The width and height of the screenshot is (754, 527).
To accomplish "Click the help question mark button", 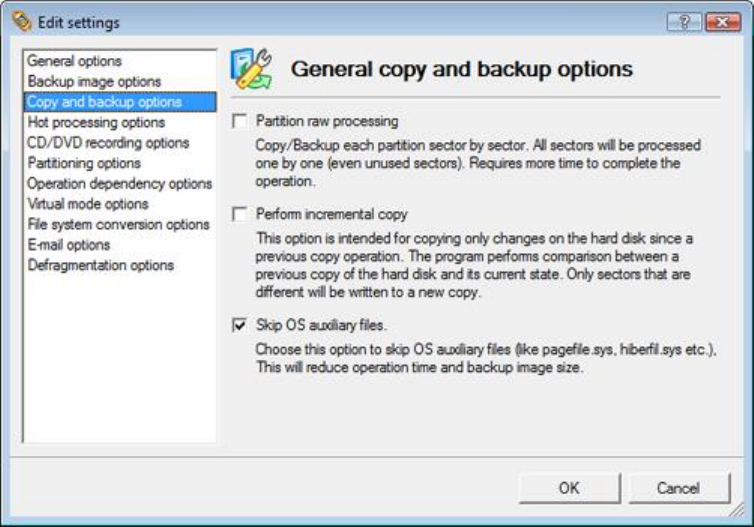I will pos(684,22).
